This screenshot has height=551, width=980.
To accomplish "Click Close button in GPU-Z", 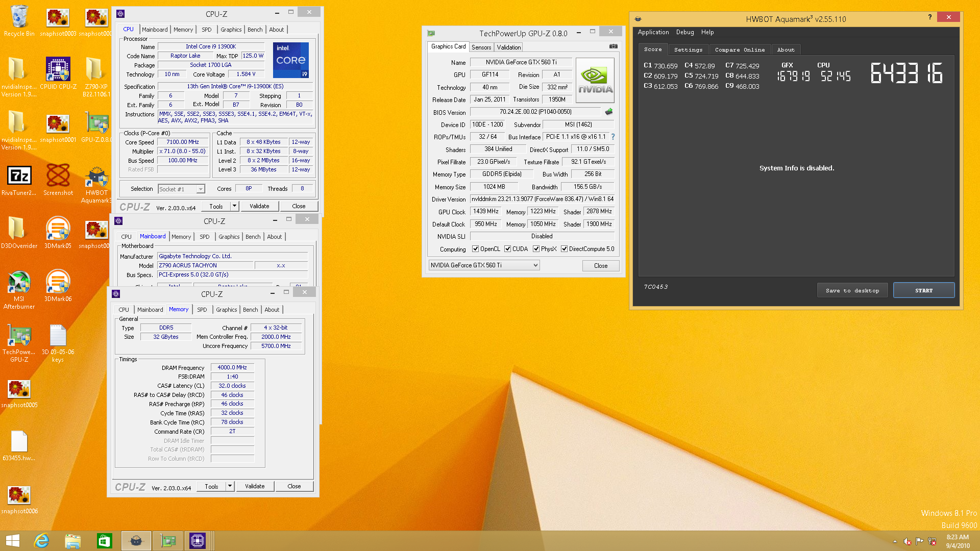I will 601,266.
